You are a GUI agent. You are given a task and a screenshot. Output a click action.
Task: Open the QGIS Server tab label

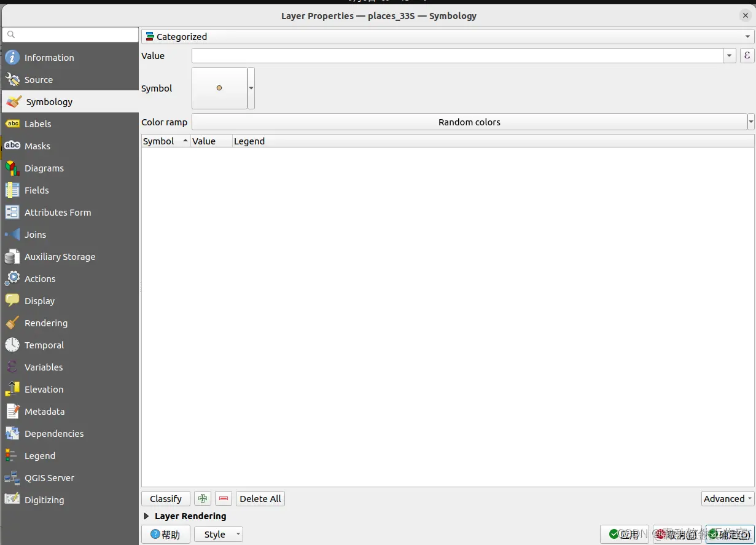pyautogui.click(x=50, y=478)
